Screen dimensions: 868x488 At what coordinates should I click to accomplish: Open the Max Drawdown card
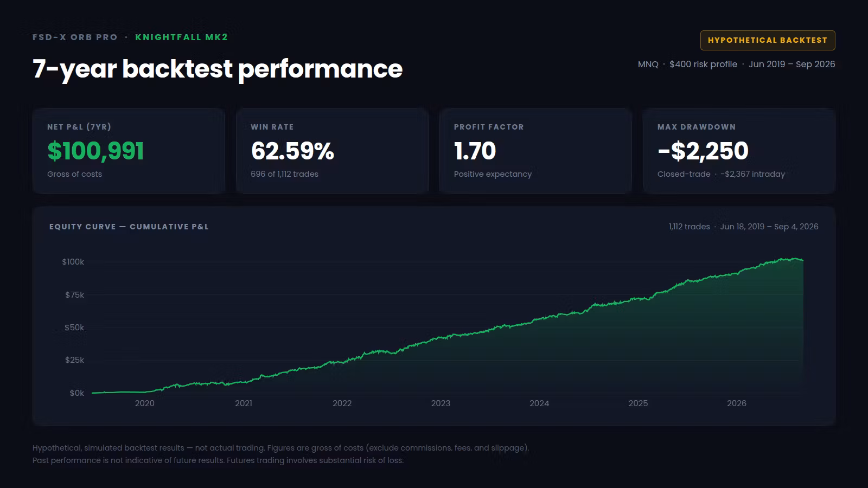(x=739, y=151)
